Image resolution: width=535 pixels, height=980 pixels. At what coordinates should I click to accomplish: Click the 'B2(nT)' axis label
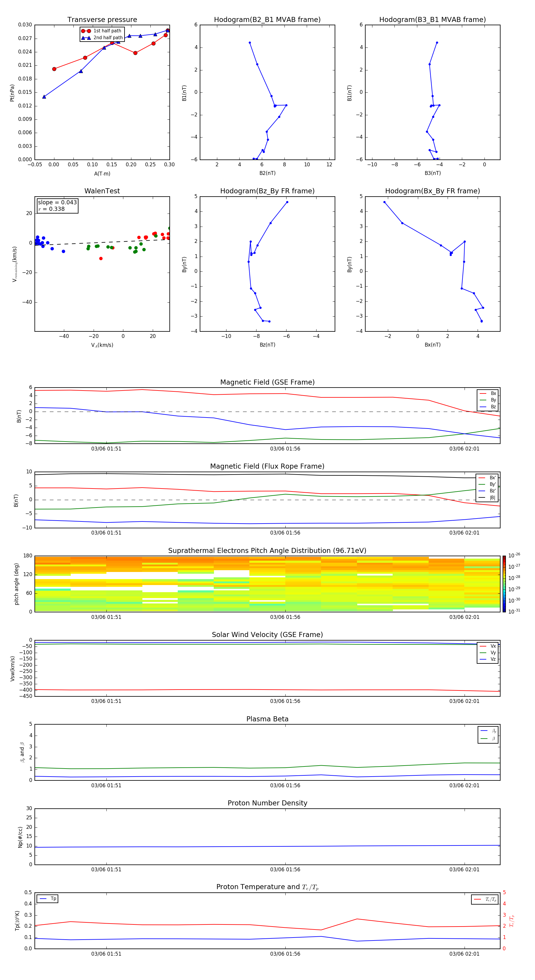coord(267,173)
